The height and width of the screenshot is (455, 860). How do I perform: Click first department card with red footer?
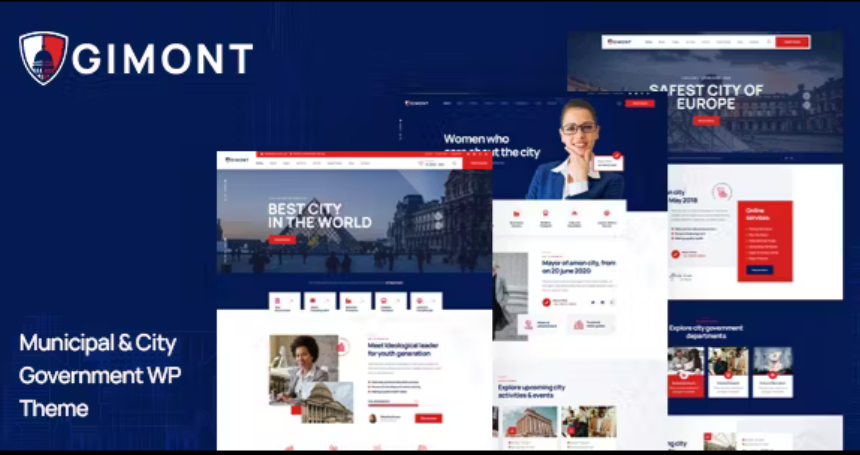686,372
